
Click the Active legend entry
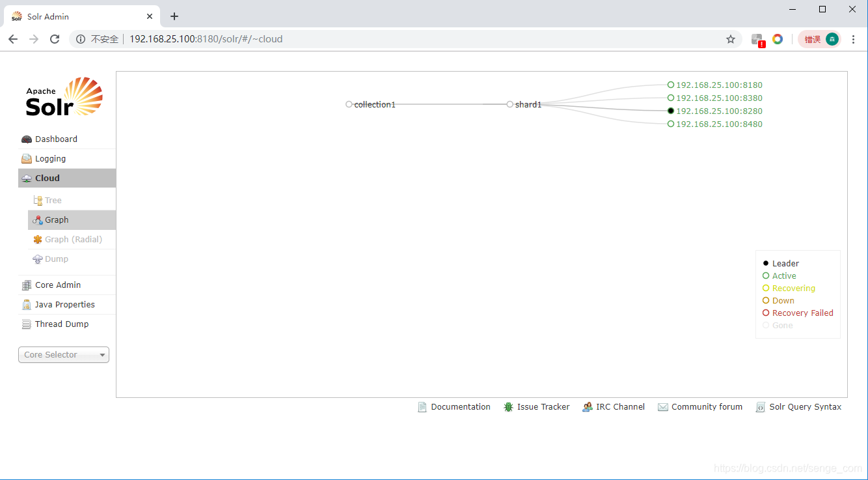click(x=780, y=276)
